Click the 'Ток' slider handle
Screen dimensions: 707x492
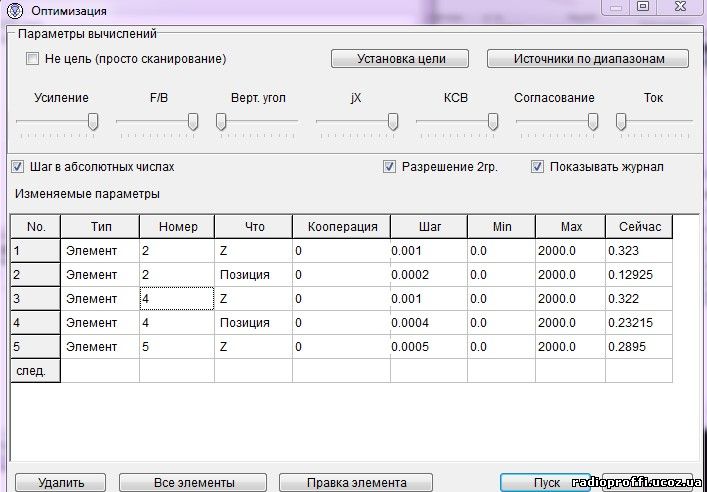pos(621,122)
